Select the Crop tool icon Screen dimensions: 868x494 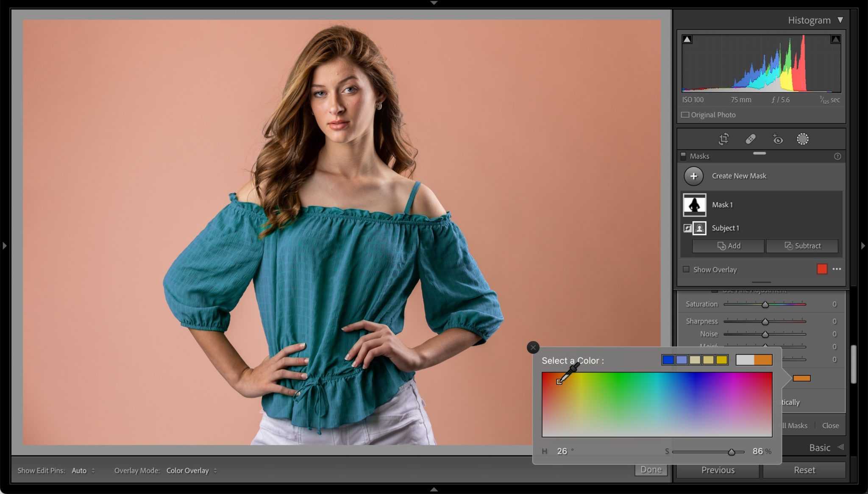[x=723, y=139]
